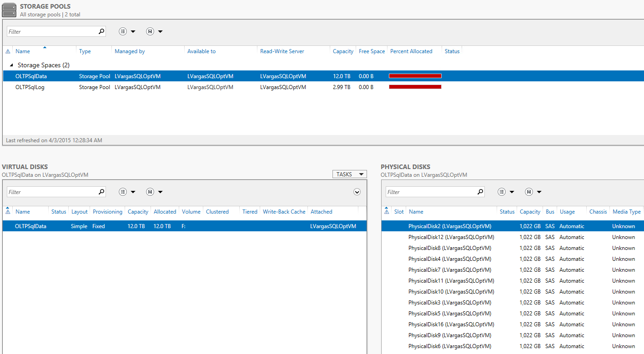Select the OLTPSqlLog storage pool row
Image resolution: width=644 pixels, height=354 pixels.
[x=30, y=87]
